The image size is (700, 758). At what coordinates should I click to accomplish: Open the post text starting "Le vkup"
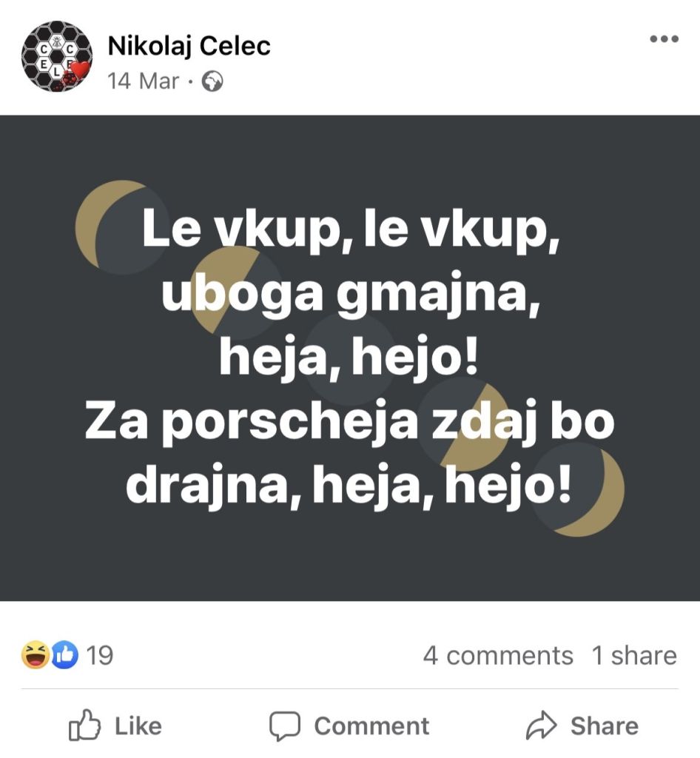[349, 359]
